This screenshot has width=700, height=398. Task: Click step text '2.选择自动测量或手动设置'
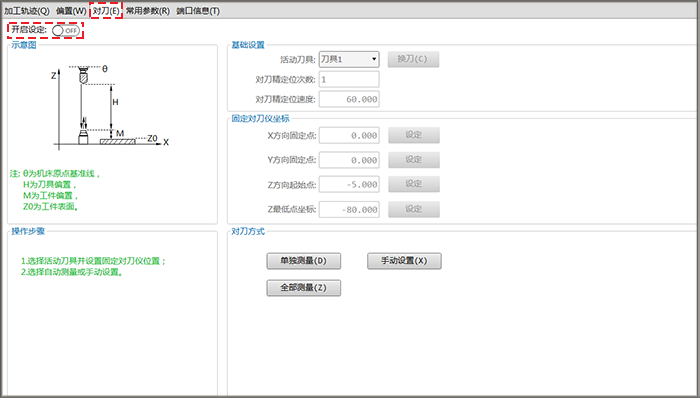[71, 272]
